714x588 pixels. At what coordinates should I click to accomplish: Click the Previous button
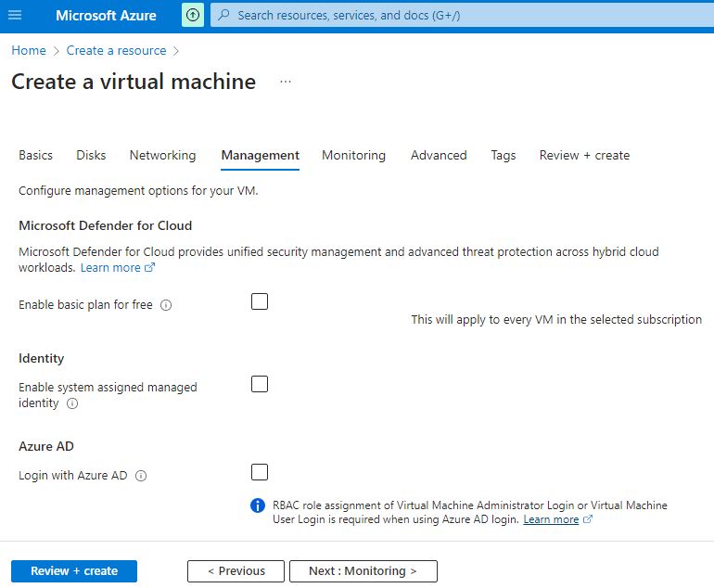(x=236, y=571)
